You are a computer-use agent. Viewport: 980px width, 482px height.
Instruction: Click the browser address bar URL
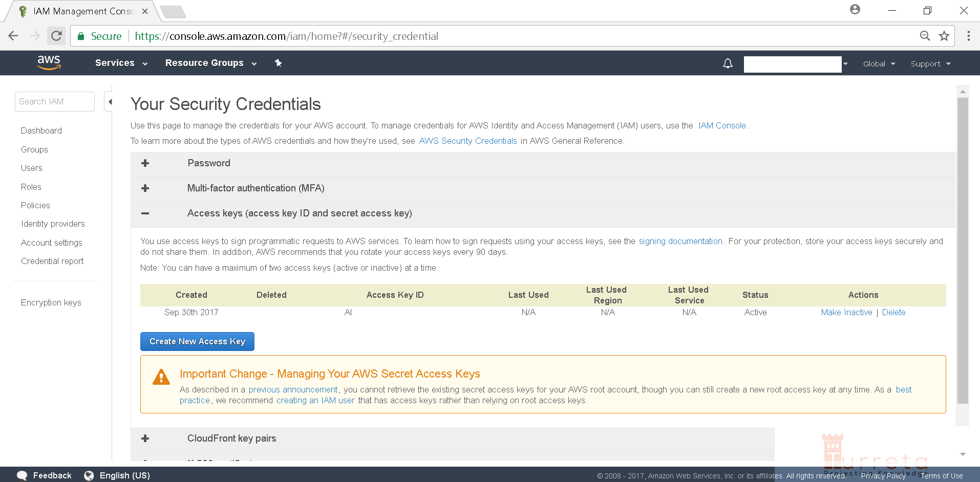(x=287, y=36)
